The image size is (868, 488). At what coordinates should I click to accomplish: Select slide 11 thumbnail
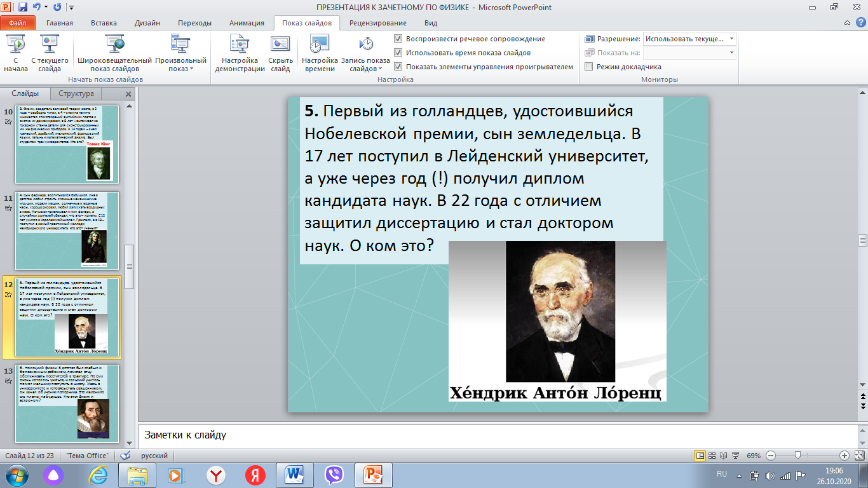67,230
